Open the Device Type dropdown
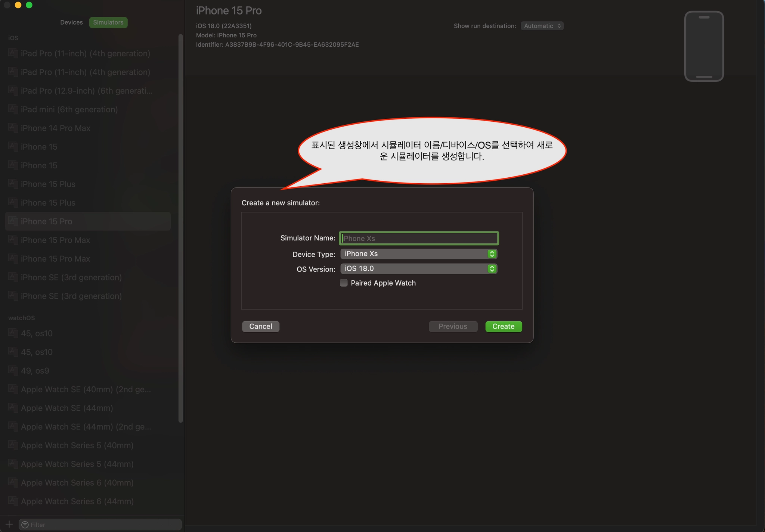Screen dimensions: 765x532 coord(418,254)
